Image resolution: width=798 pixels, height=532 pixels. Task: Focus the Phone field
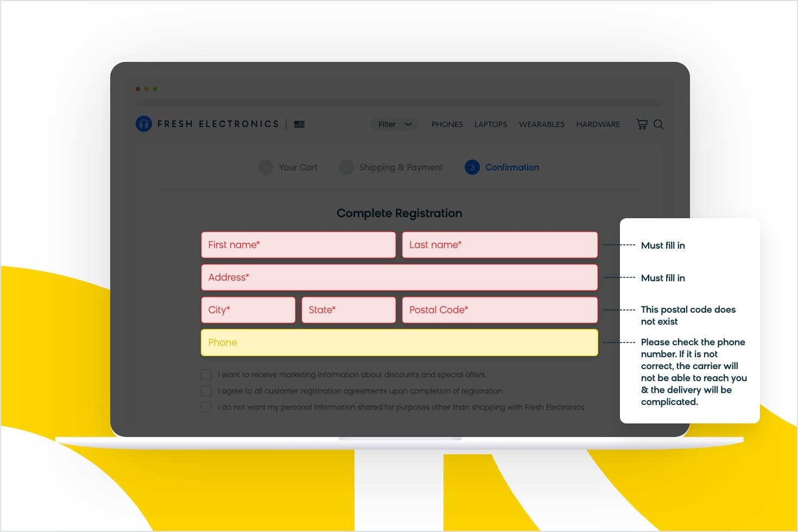400,343
